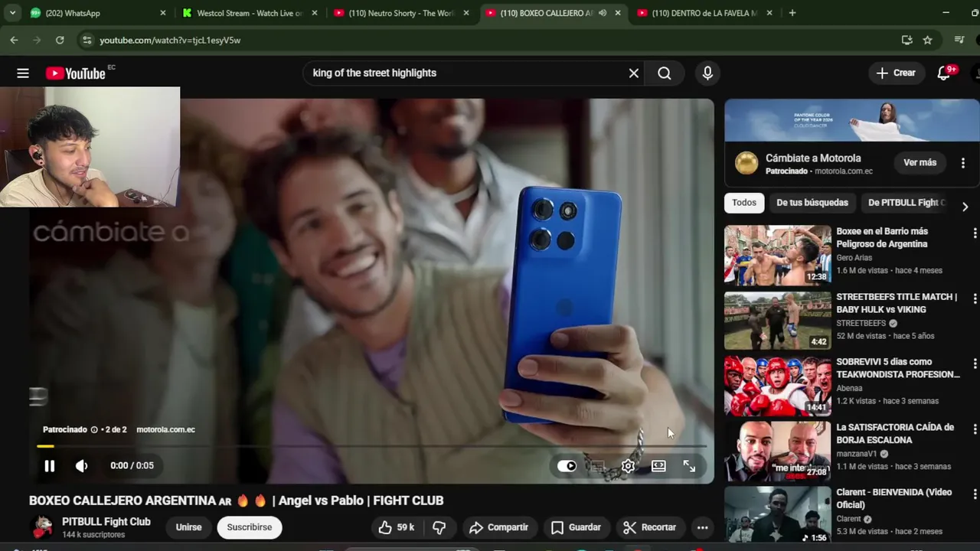
Task: Switch to Westcol Stream browser tab
Action: (x=250, y=13)
